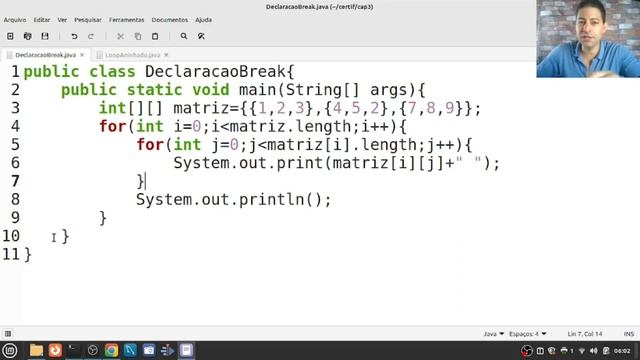Open the Pesquisar menu
640x360 pixels.
pos(88,20)
